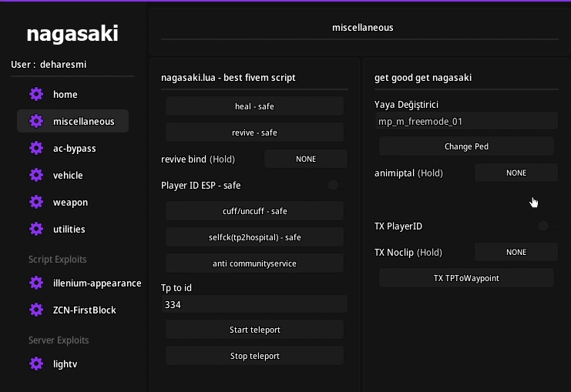
Task: Click the animiptal NONE keybind button
Action: [x=516, y=173]
